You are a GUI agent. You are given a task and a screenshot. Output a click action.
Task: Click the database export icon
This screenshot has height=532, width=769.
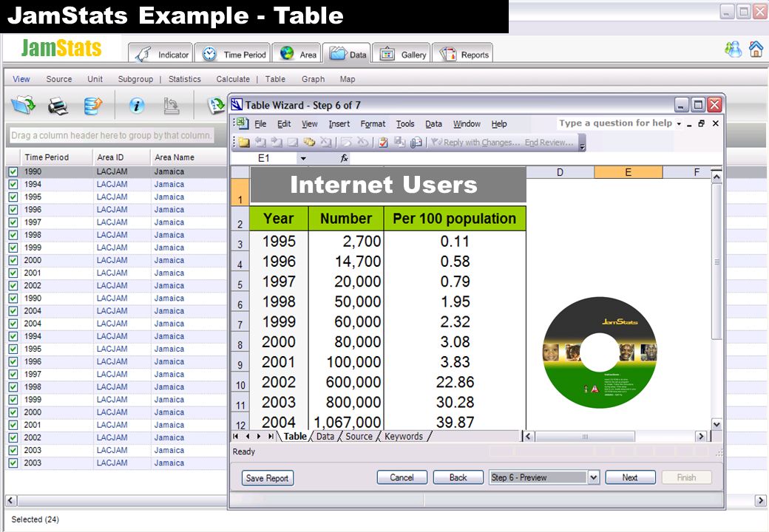(92, 106)
